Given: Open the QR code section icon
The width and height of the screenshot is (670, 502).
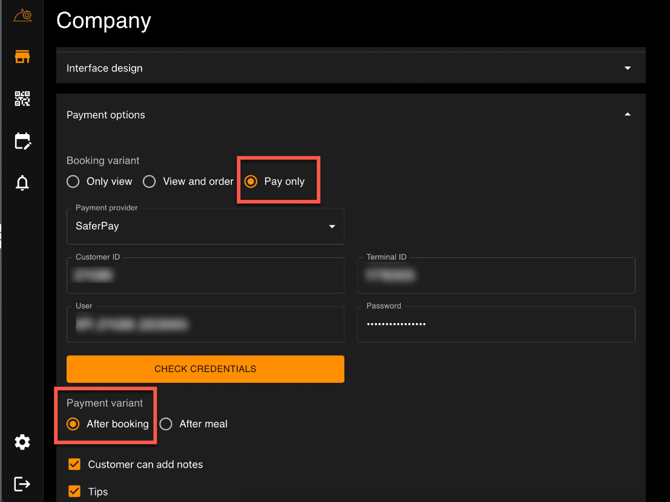Looking at the screenshot, I should coord(22,99).
